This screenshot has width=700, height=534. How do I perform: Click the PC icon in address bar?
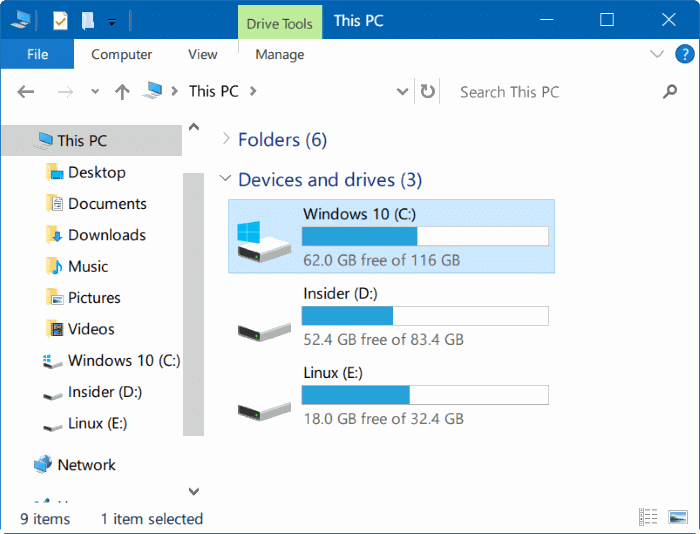point(153,91)
